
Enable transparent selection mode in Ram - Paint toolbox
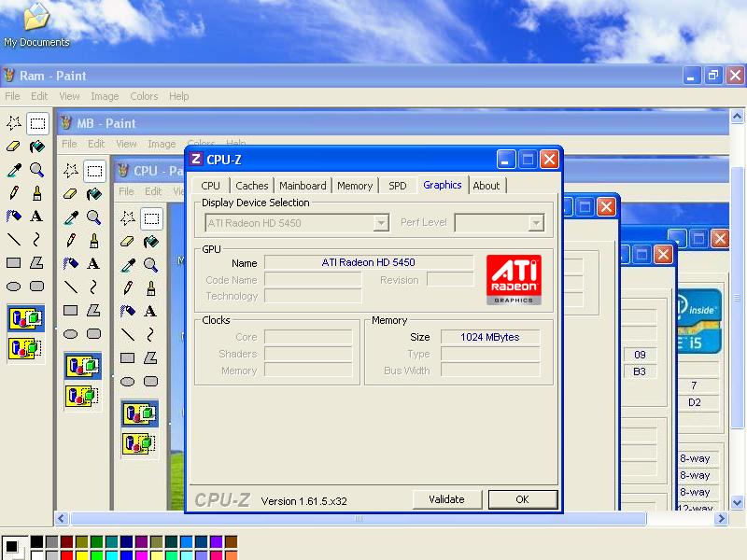25,348
